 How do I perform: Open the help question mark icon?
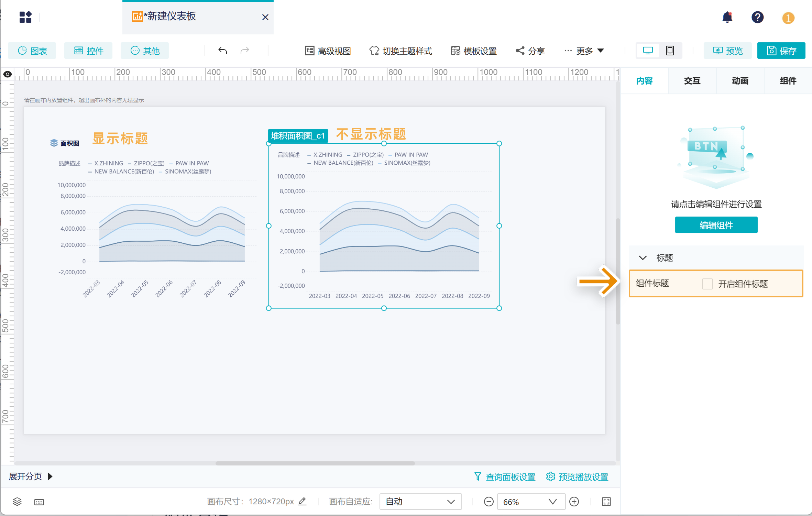click(x=757, y=17)
